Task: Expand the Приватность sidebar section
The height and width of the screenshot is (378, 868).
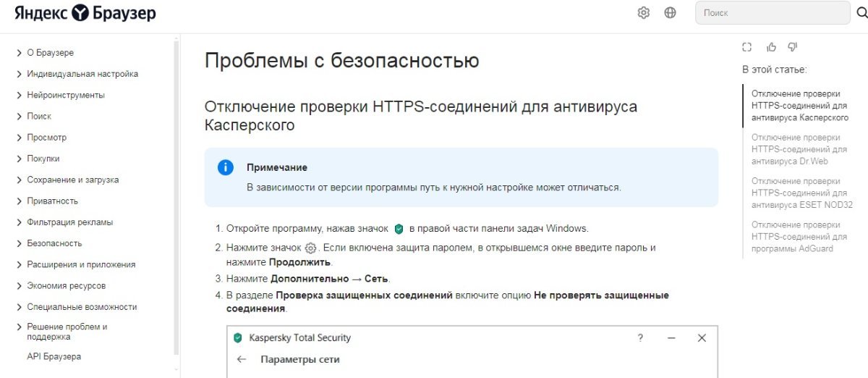Action: pos(52,201)
